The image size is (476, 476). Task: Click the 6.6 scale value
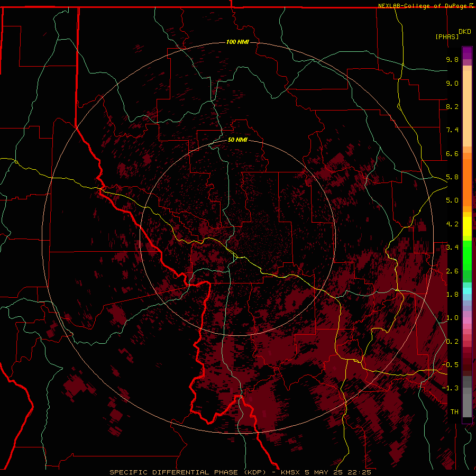(x=452, y=153)
